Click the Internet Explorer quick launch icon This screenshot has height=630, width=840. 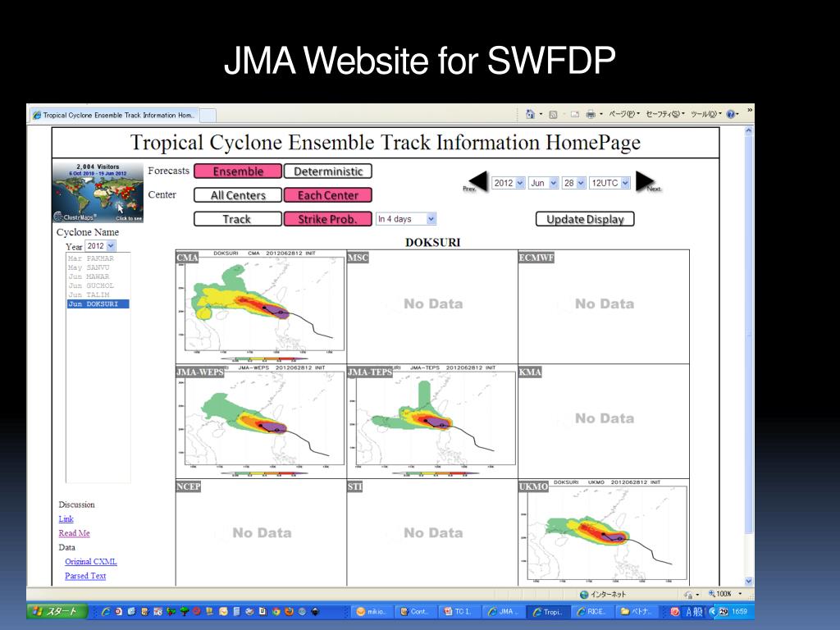pyautogui.click(x=106, y=611)
